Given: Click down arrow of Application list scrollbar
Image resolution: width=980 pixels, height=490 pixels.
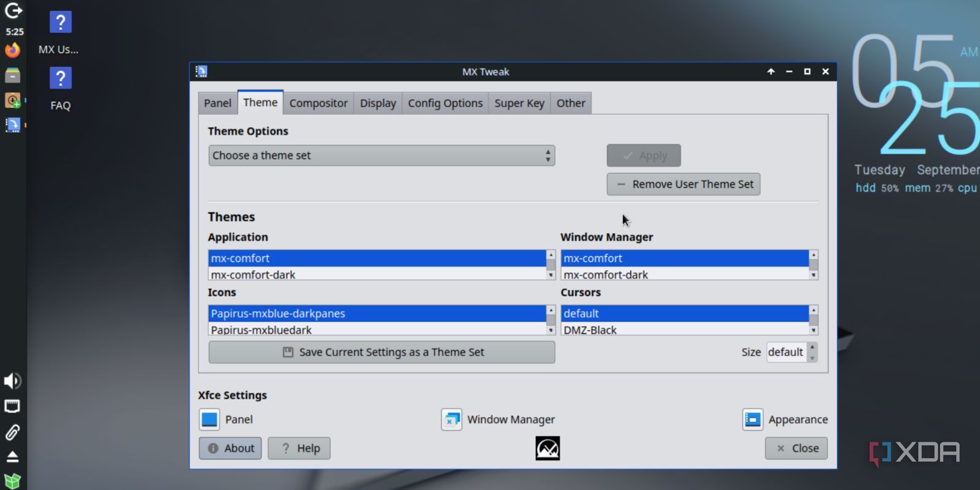Looking at the screenshot, I should [x=551, y=276].
